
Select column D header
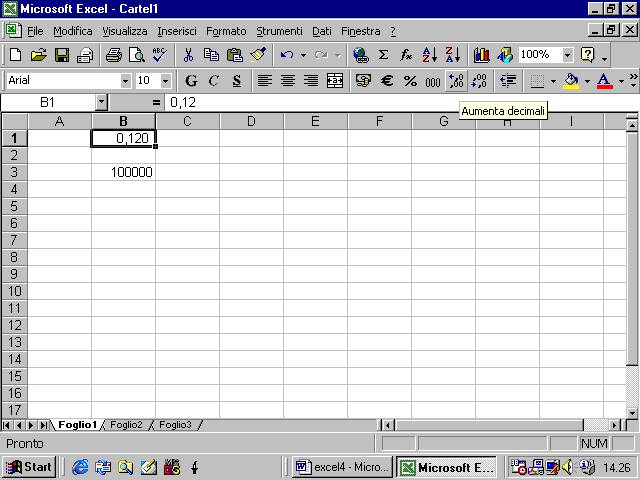click(x=251, y=121)
